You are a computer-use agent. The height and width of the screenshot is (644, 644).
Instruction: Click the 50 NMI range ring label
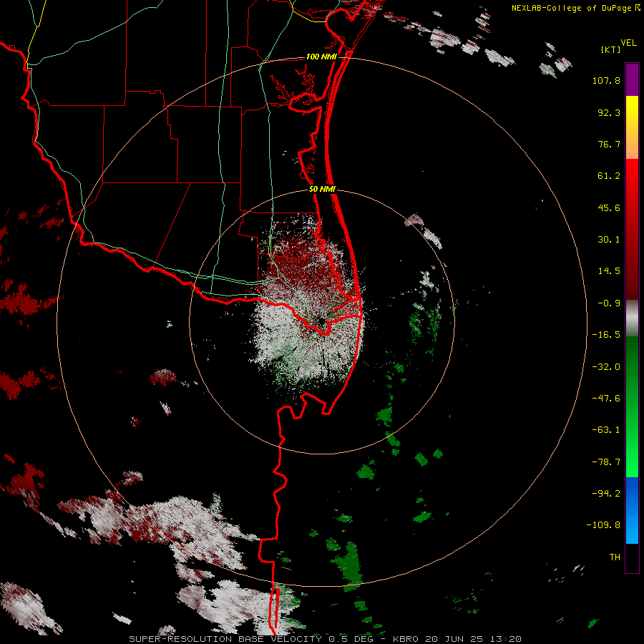coord(323,190)
